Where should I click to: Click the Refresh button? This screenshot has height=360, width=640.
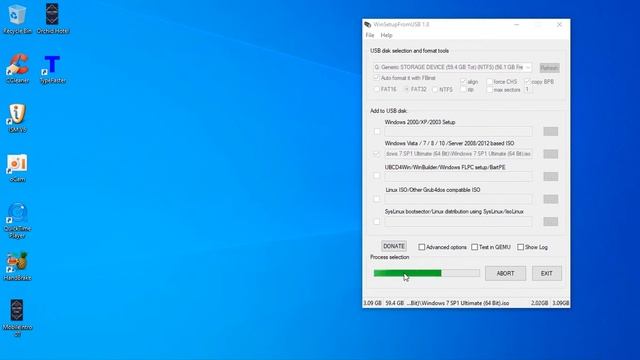[x=549, y=68]
